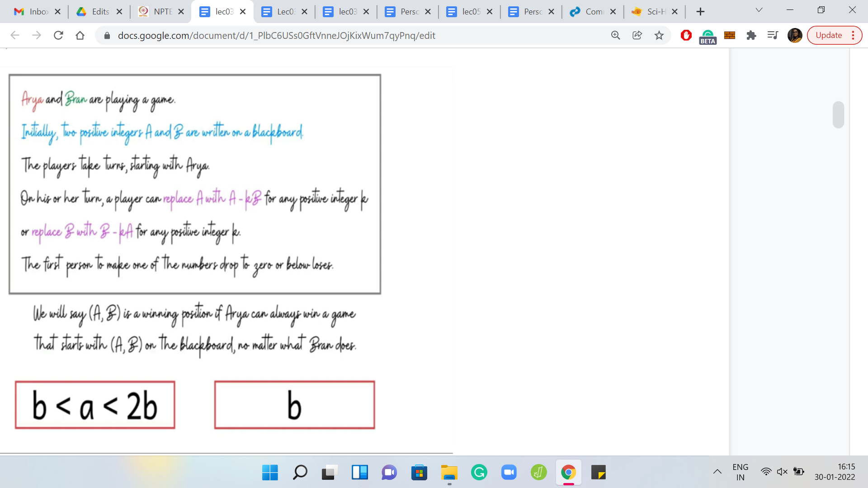Launch Zoom from the taskbar
The width and height of the screenshot is (868, 488).
[509, 473]
